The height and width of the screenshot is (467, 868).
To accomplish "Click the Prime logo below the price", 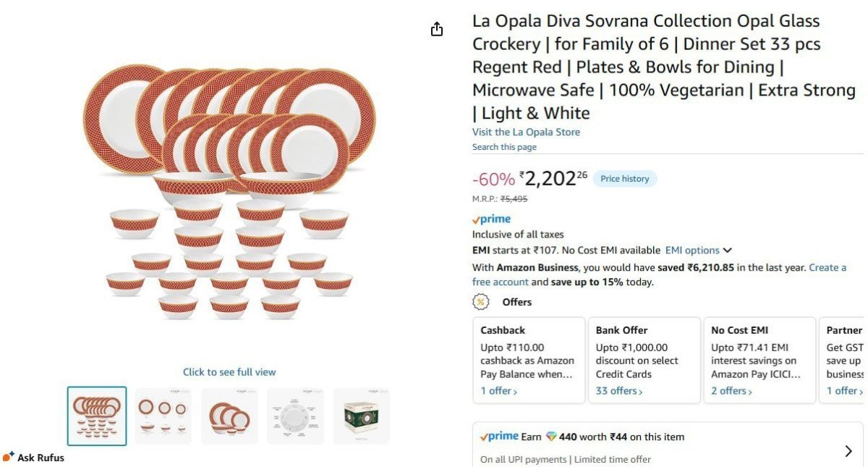I will [492, 219].
